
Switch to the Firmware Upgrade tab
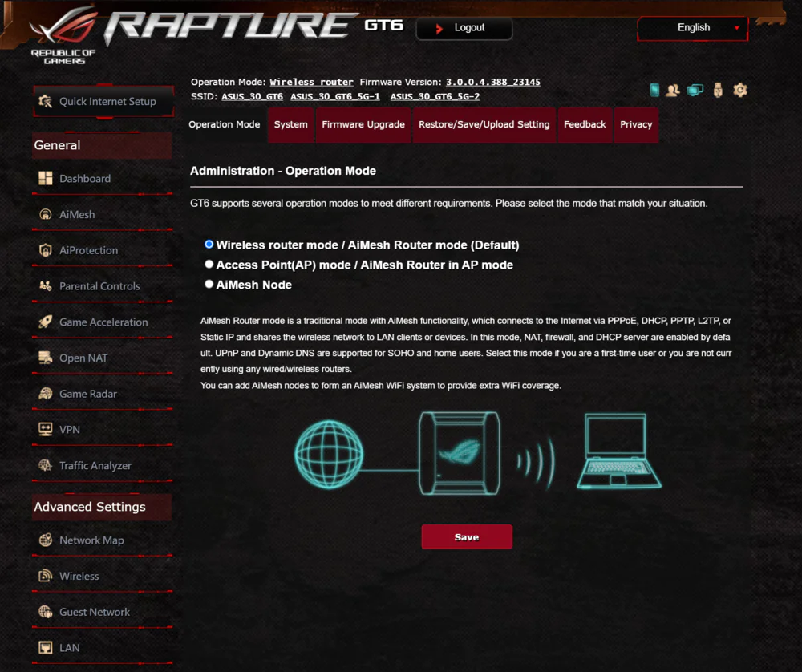[x=363, y=124]
